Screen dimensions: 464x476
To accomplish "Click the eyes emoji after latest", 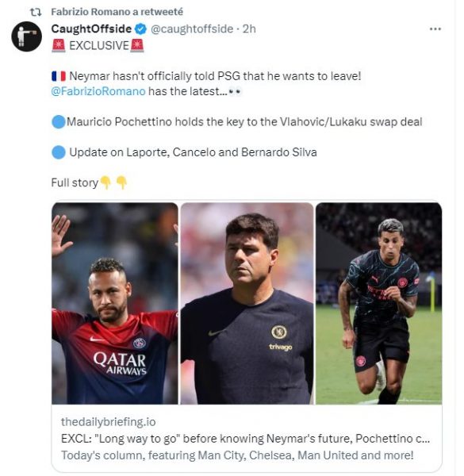I will [235, 91].
